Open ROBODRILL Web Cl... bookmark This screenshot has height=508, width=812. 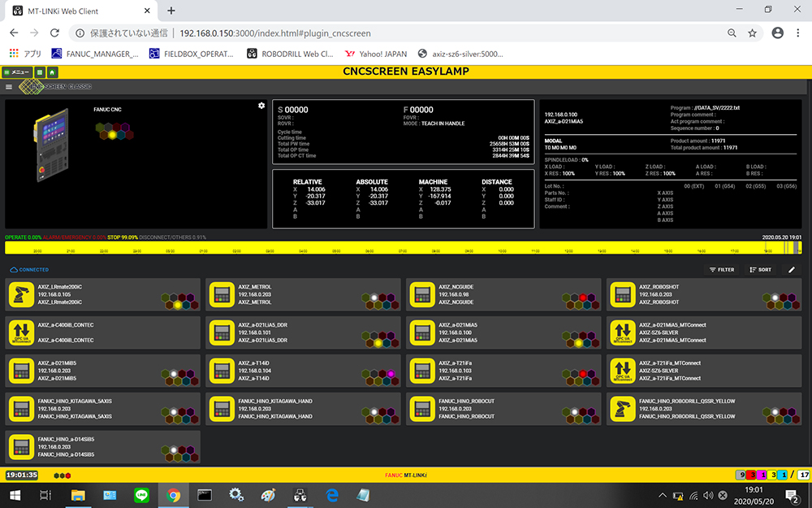coord(289,54)
